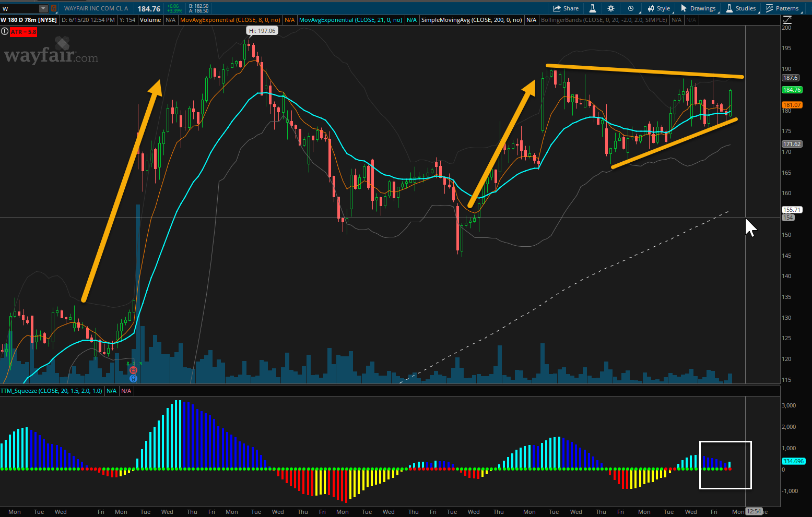Click the -1,000 squeeze axis label
Image resolution: width=812 pixels, height=517 pixels.
pos(790,491)
